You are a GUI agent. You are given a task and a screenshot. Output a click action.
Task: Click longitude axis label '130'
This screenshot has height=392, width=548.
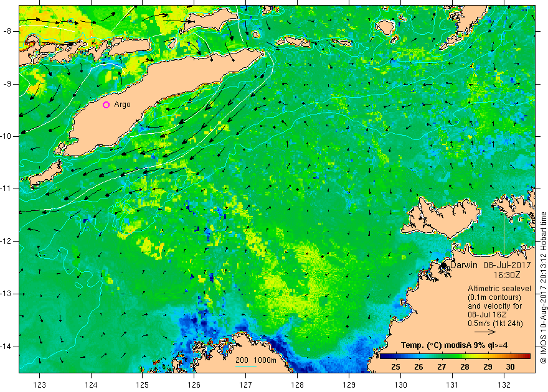click(x=400, y=385)
